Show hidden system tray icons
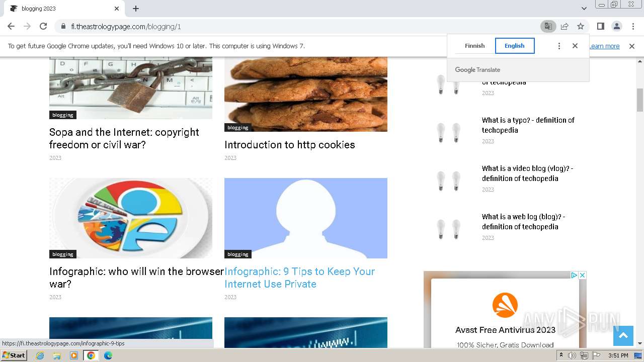The height and width of the screenshot is (362, 644). point(561,355)
